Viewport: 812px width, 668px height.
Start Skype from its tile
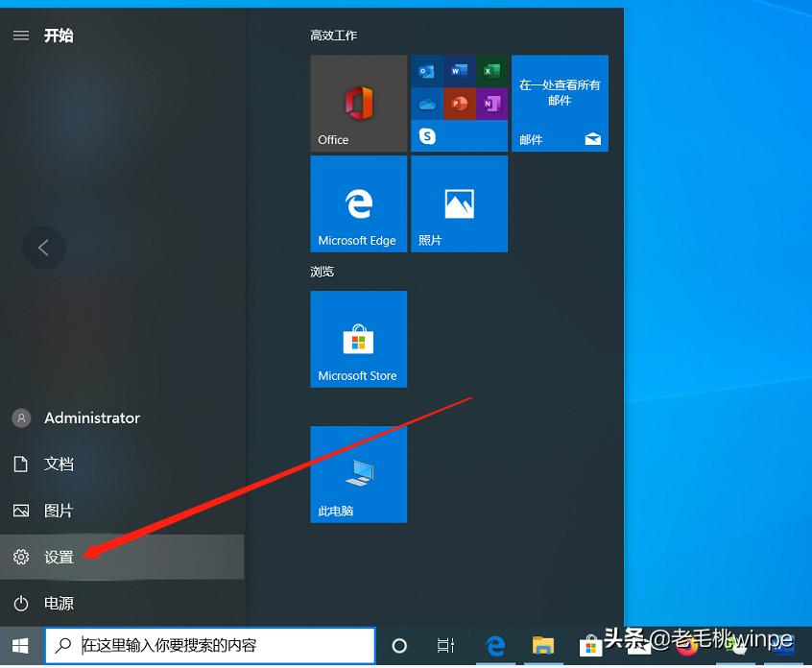click(x=427, y=136)
